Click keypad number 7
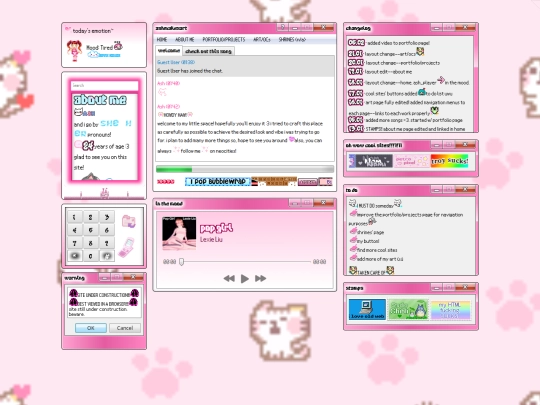The width and height of the screenshot is (540, 405). (x=75, y=243)
